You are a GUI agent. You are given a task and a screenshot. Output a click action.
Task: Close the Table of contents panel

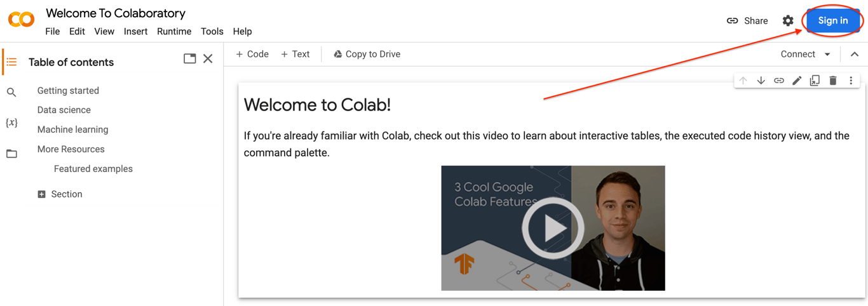click(208, 58)
